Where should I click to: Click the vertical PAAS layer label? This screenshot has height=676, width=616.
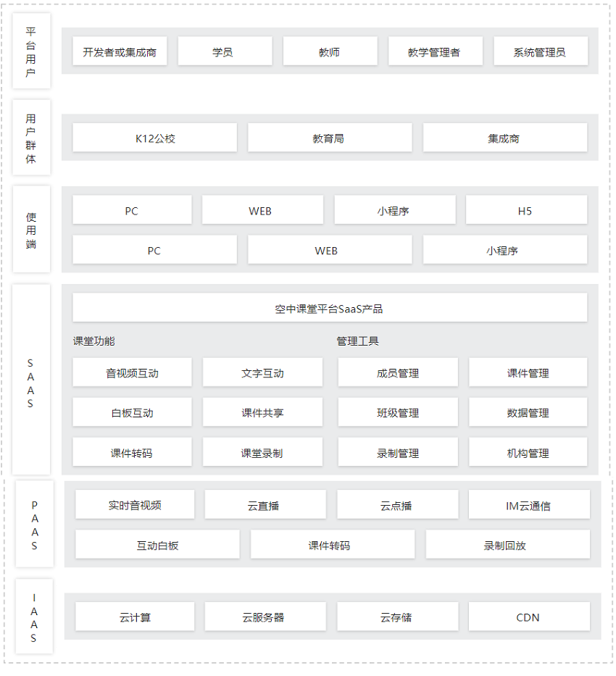35,524
